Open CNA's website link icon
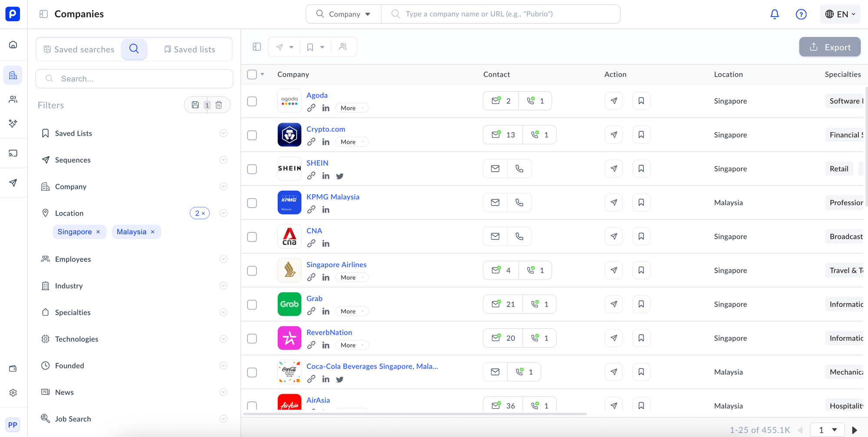The height and width of the screenshot is (437, 868). click(x=311, y=244)
